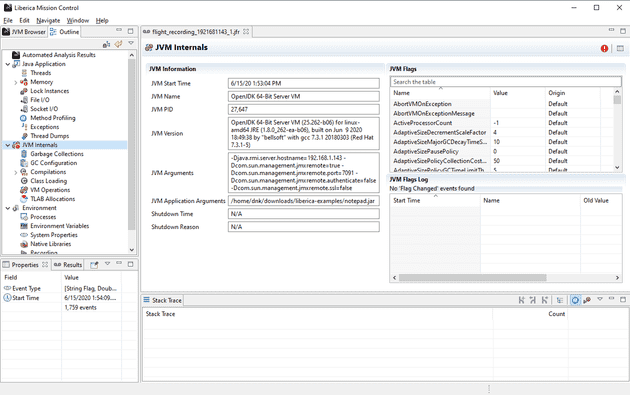Image resolution: width=630 pixels, height=395 pixels.
Task: Open the Properties view menu triangle
Action: [107, 264]
